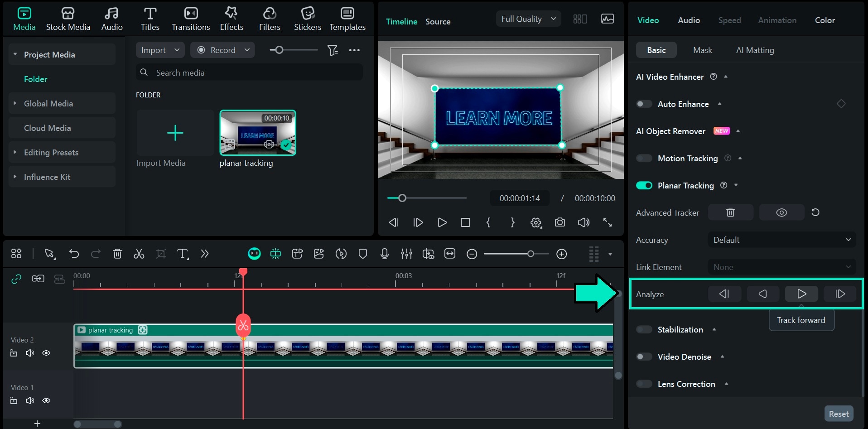
Task: Enable the Lens Correction switch
Action: [x=644, y=384]
